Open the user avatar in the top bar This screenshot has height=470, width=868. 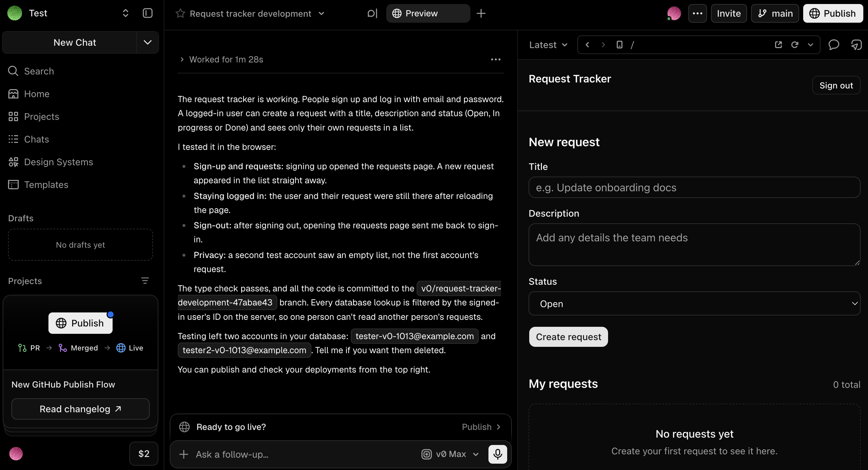674,13
